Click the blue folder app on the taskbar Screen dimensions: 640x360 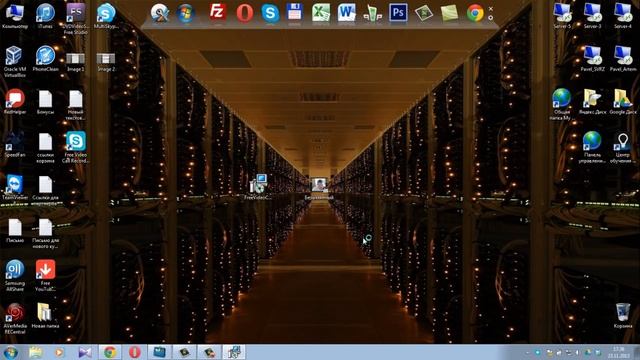coord(160,352)
